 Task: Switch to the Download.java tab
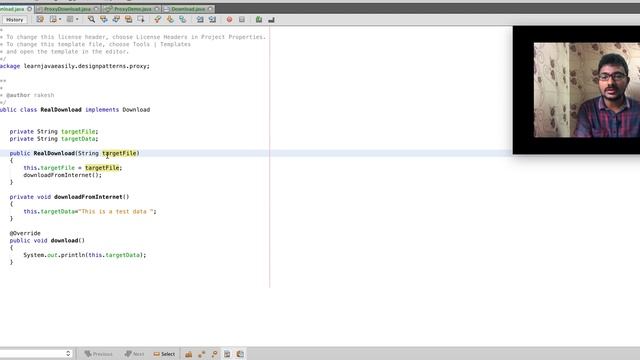click(x=188, y=9)
